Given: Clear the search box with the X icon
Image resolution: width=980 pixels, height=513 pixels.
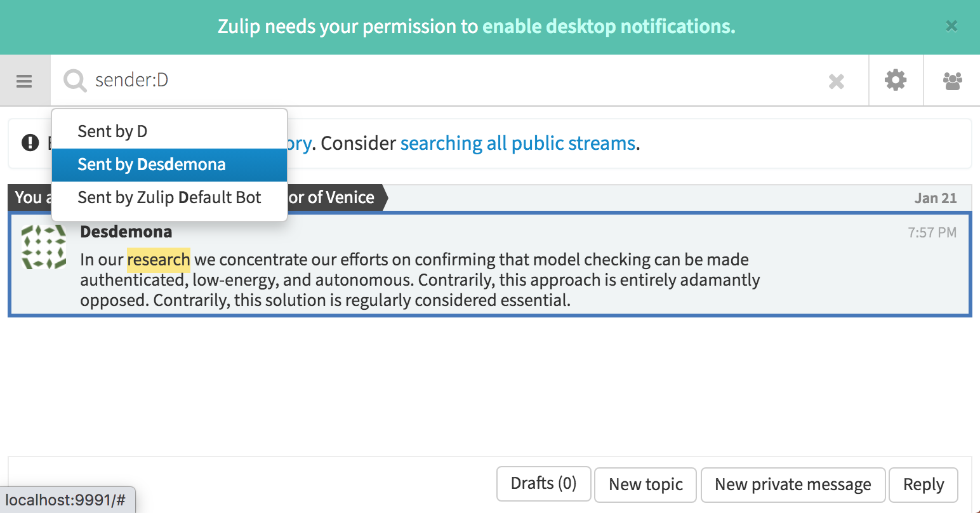Looking at the screenshot, I should pyautogui.click(x=837, y=81).
